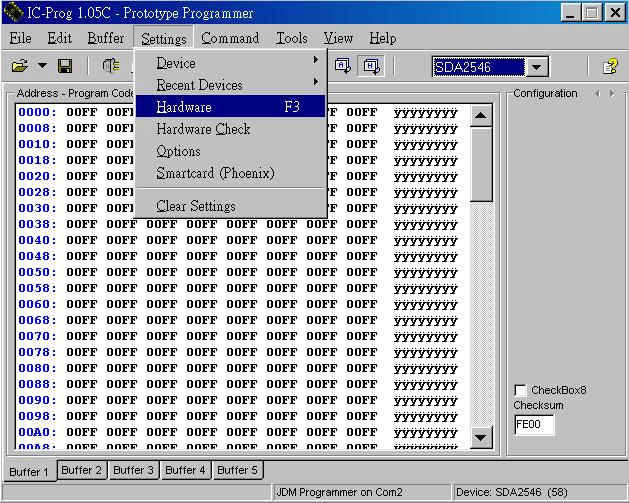This screenshot has width=629, height=503.
Task: Click the hex scrollbar up arrow
Action: 481,116
